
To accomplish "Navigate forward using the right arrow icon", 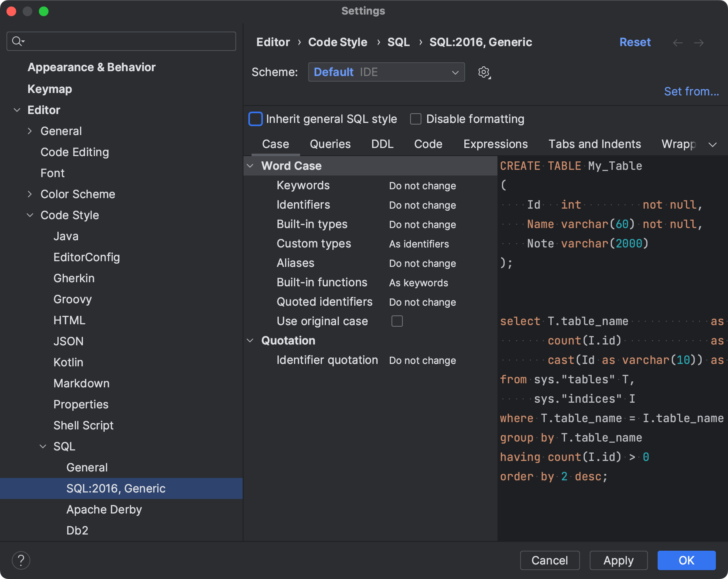I will coord(699,42).
